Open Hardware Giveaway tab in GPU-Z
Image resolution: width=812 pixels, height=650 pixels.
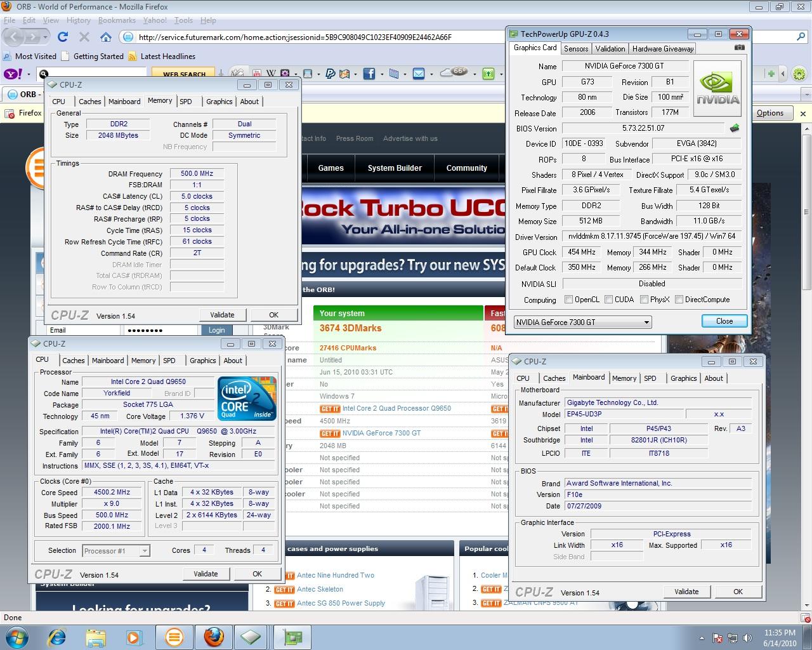(662, 48)
